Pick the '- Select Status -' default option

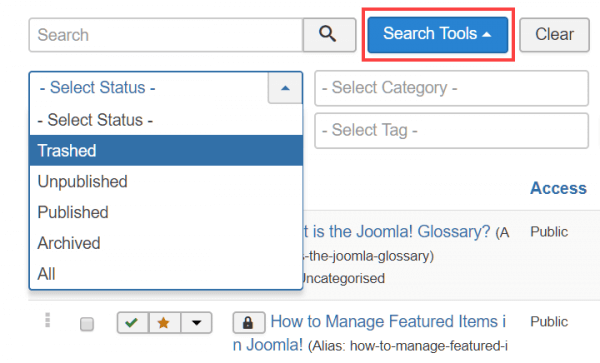[166, 120]
